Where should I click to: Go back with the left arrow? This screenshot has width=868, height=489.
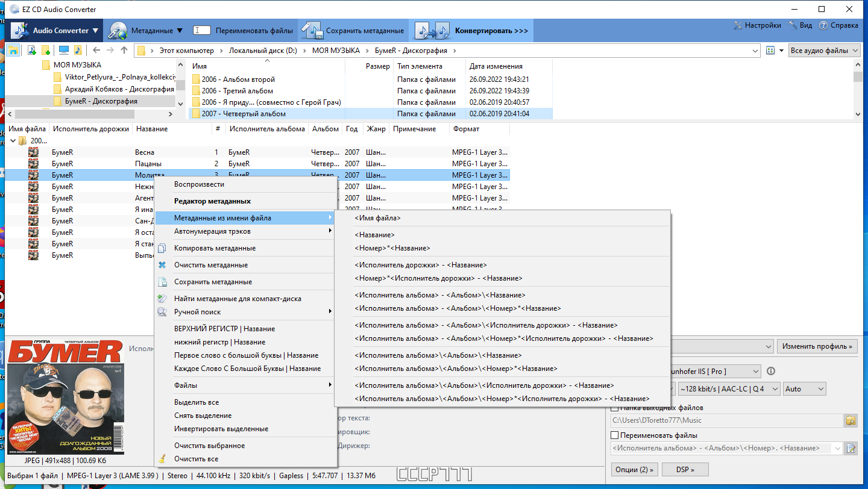(x=96, y=51)
